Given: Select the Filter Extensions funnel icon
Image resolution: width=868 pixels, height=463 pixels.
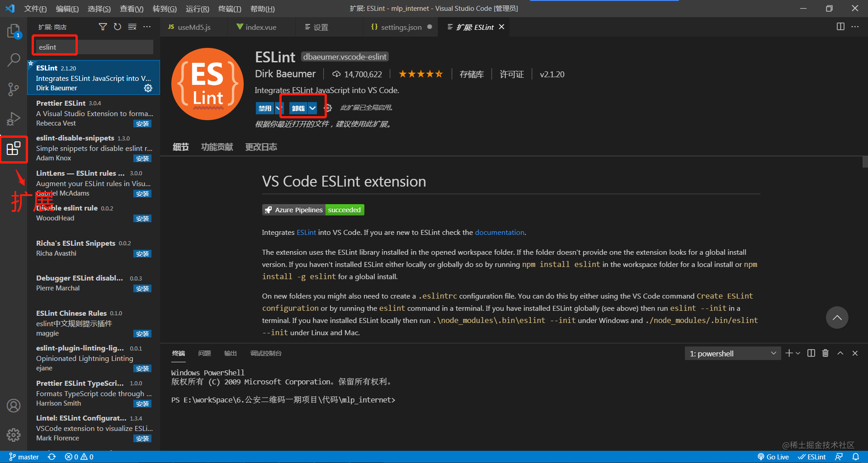Looking at the screenshot, I should pyautogui.click(x=103, y=27).
